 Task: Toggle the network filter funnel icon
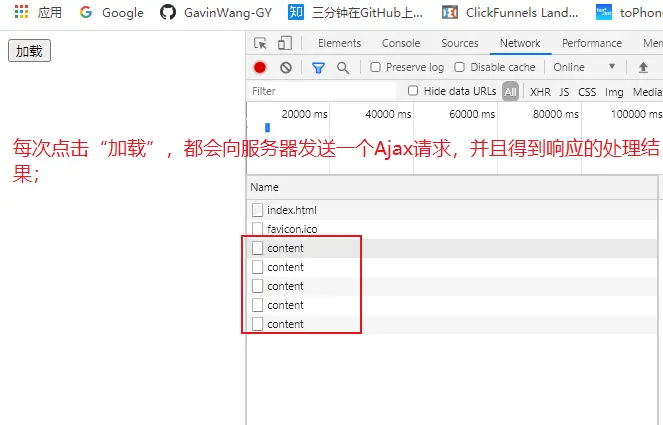pos(318,68)
